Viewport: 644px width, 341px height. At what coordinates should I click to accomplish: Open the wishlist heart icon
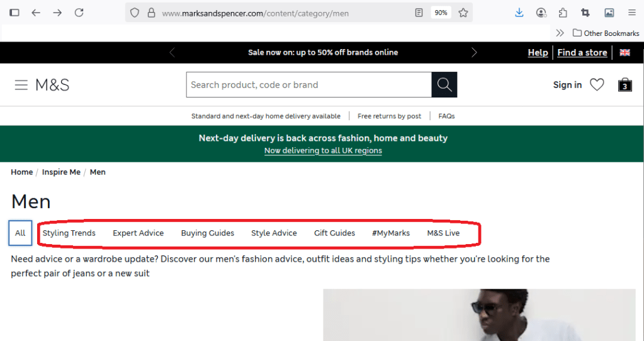pyautogui.click(x=597, y=85)
